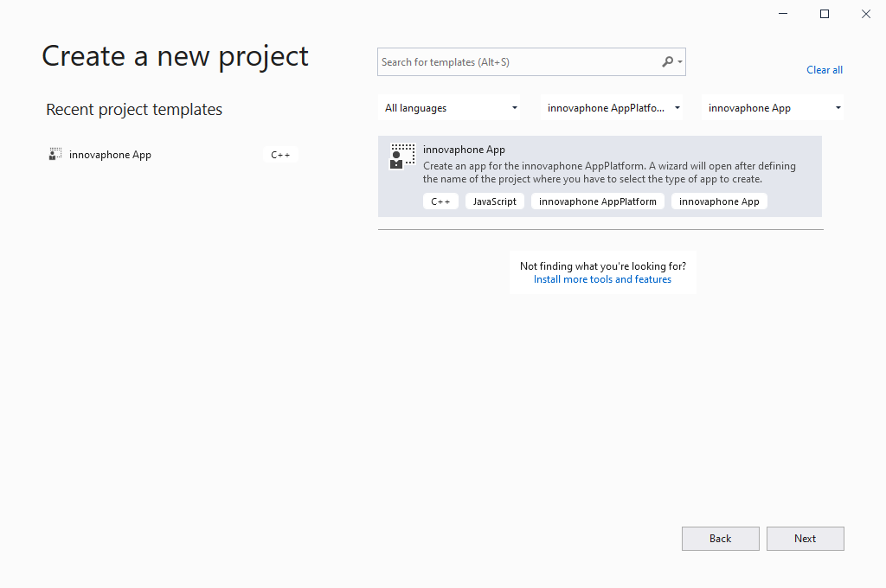This screenshot has height=588, width=886.
Task: Expand the innovaphone AppPlatform platform dropdown
Action: point(613,108)
